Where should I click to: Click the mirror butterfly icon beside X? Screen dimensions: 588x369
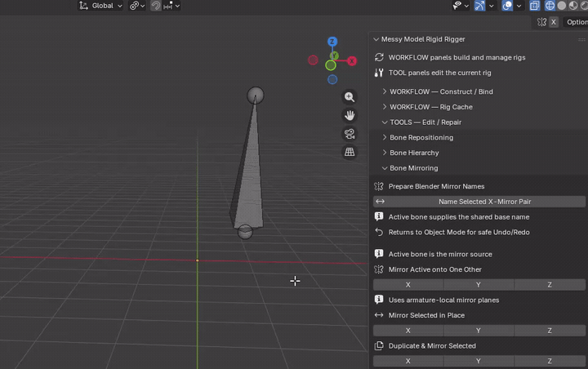point(541,22)
